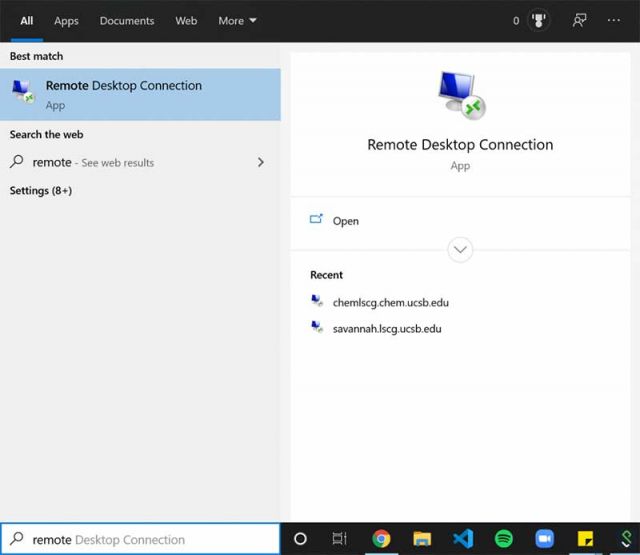The image size is (640, 555).
Task: Open the green S app on taskbar
Action: point(627,539)
